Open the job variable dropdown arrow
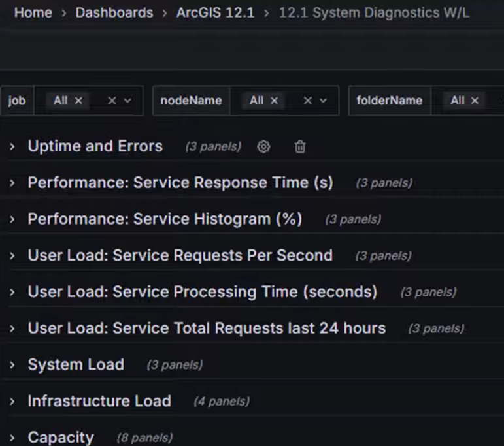Screen dimensions: 504x446 pyautogui.click(x=127, y=101)
